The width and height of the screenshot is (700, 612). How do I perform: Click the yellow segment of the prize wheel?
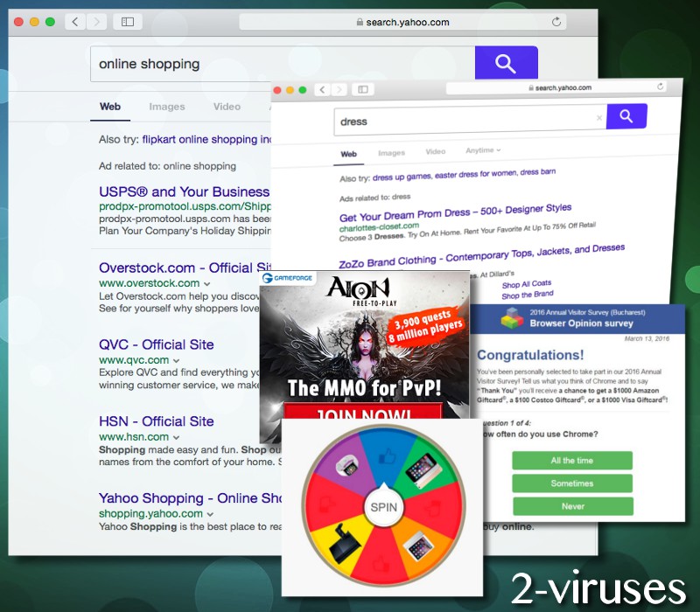click(x=336, y=534)
